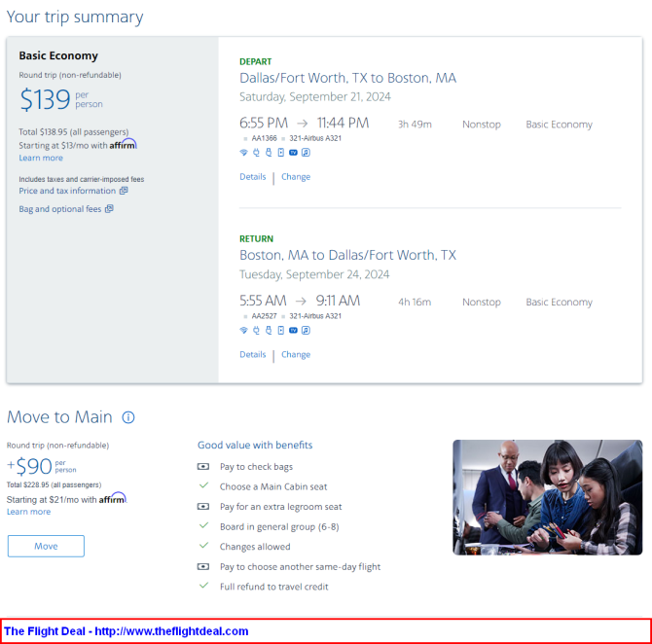Screen dimensions: 652x644
Task: Click the personal device entertainment icon on AA1366
Action: [281, 153]
